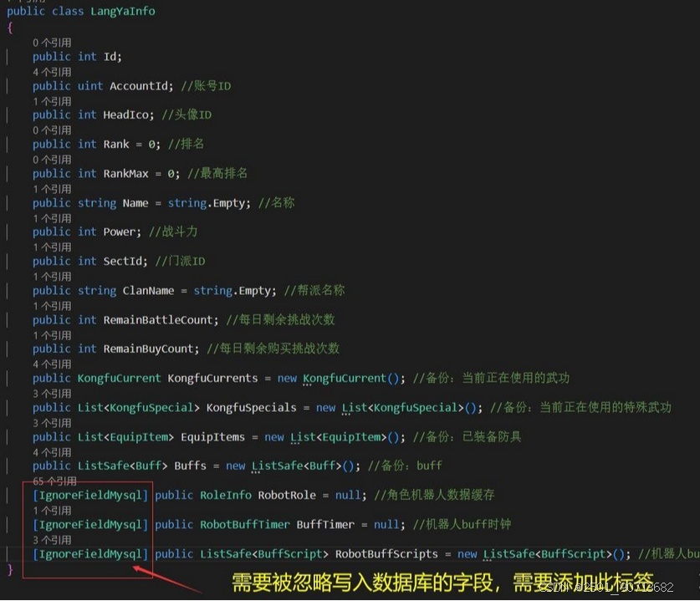Click the RemainBattleCount field name

[158, 320]
